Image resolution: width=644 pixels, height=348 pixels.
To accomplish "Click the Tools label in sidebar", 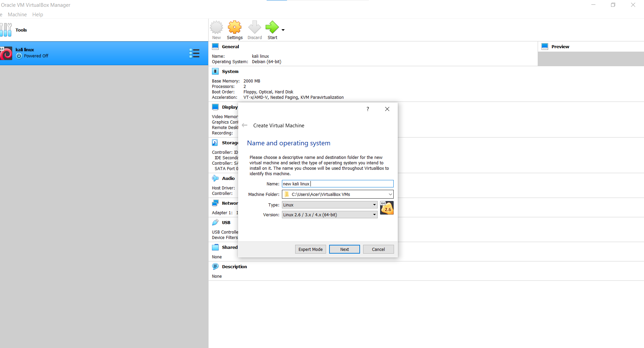I will [21, 30].
